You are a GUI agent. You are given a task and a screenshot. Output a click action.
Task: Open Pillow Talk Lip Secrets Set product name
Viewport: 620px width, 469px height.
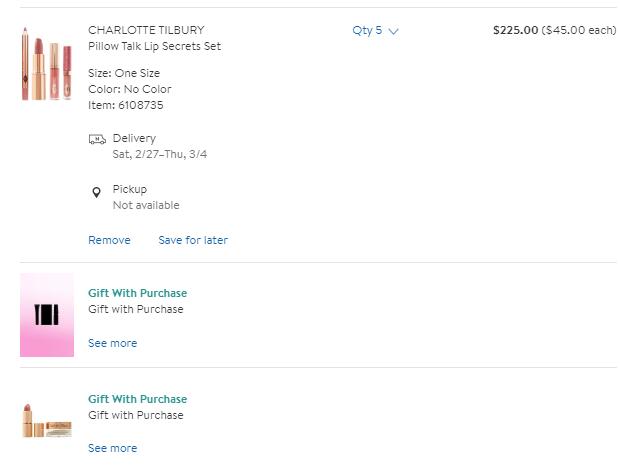click(154, 47)
